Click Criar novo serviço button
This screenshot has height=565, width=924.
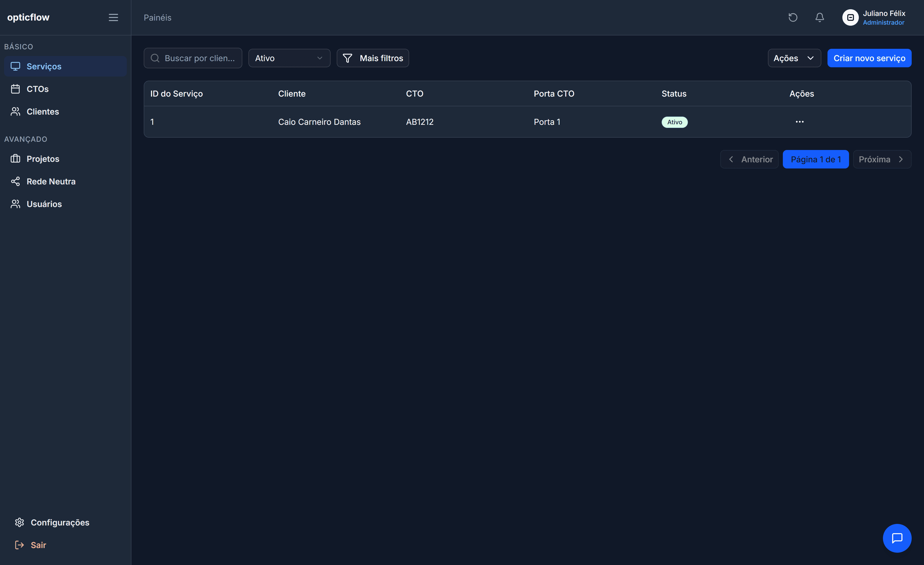pos(869,58)
